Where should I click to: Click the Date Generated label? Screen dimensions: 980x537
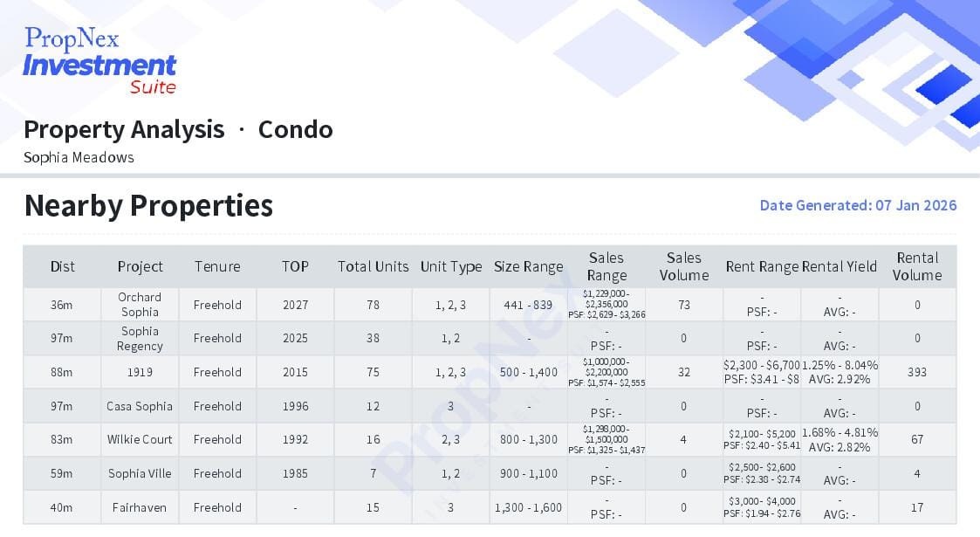[858, 205]
